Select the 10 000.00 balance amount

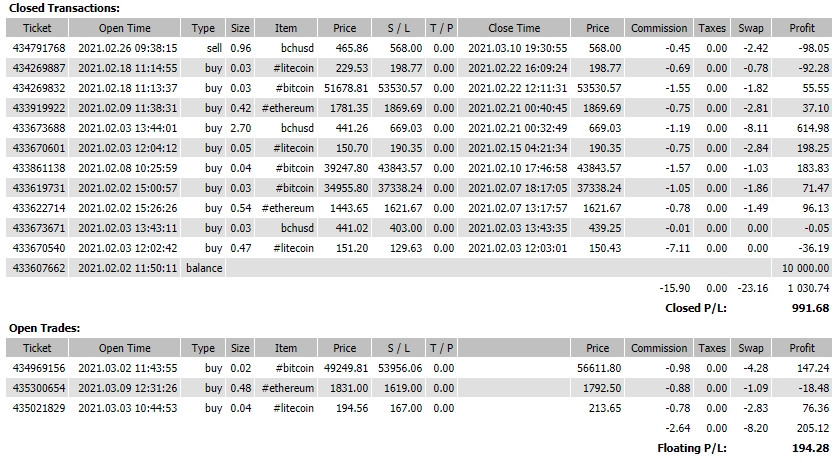pyautogui.click(x=805, y=268)
